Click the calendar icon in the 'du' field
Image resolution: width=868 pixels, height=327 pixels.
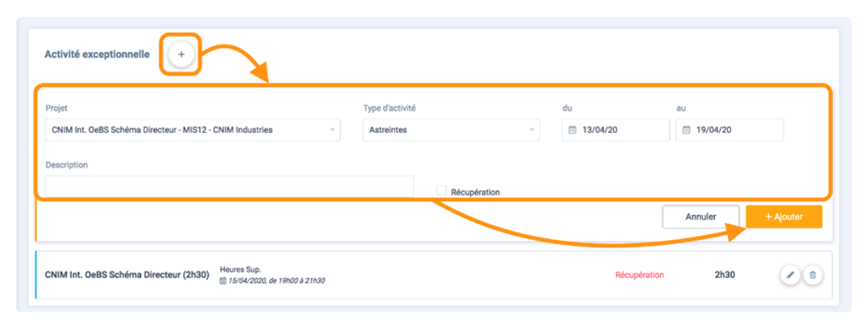[572, 130]
